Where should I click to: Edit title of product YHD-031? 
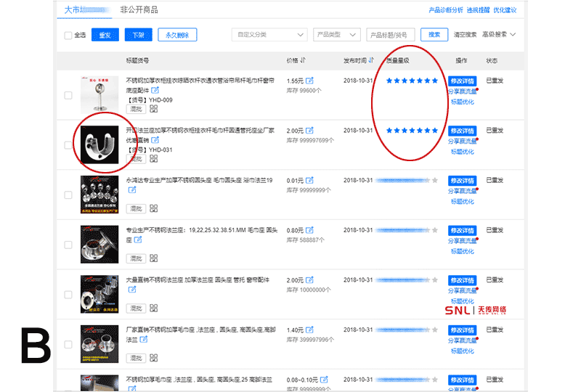tap(155, 139)
